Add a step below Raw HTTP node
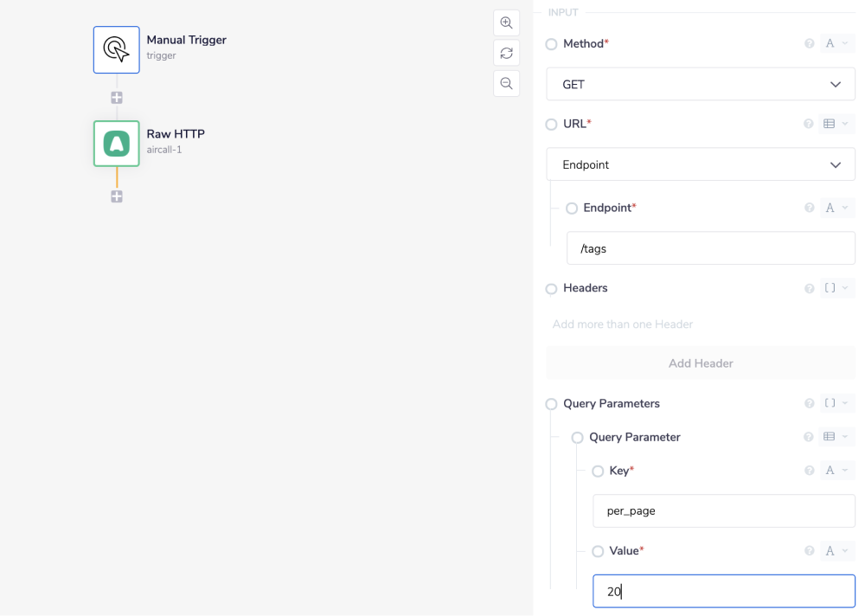Image resolution: width=865 pixels, height=616 pixels. (x=117, y=196)
